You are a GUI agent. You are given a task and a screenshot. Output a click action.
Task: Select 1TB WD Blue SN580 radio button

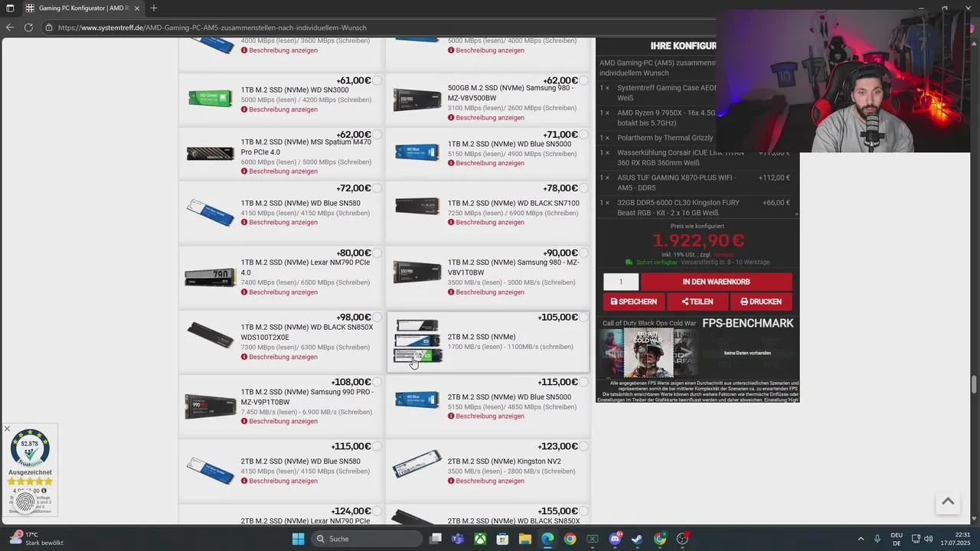pos(377,188)
